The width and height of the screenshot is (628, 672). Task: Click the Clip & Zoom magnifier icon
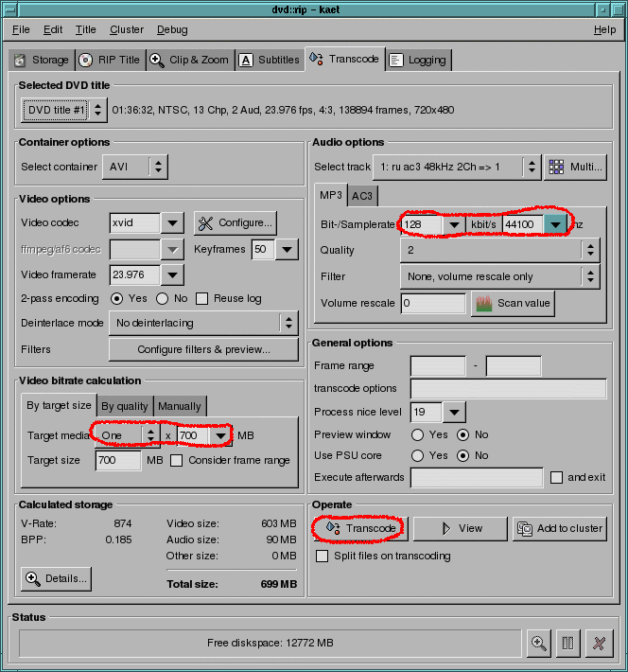[x=157, y=60]
